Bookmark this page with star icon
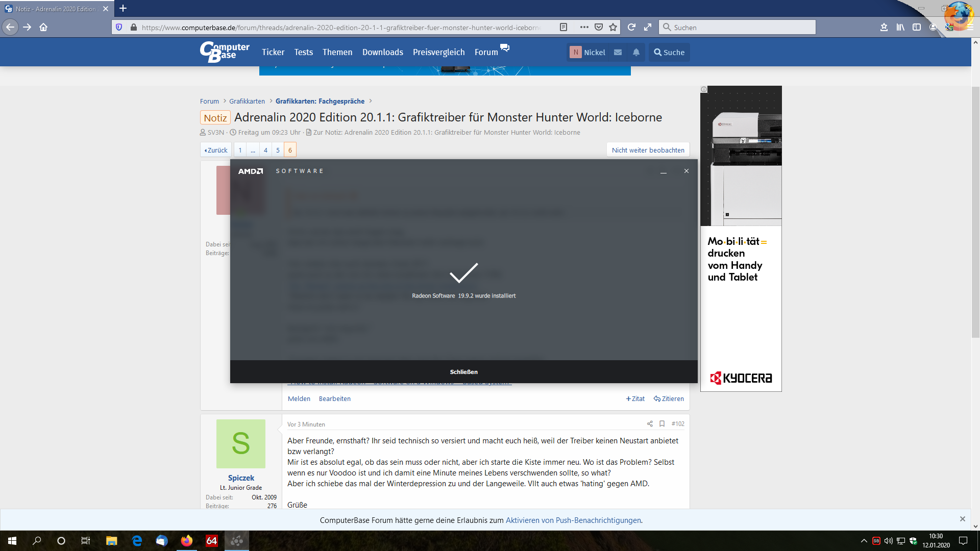 pyautogui.click(x=613, y=28)
